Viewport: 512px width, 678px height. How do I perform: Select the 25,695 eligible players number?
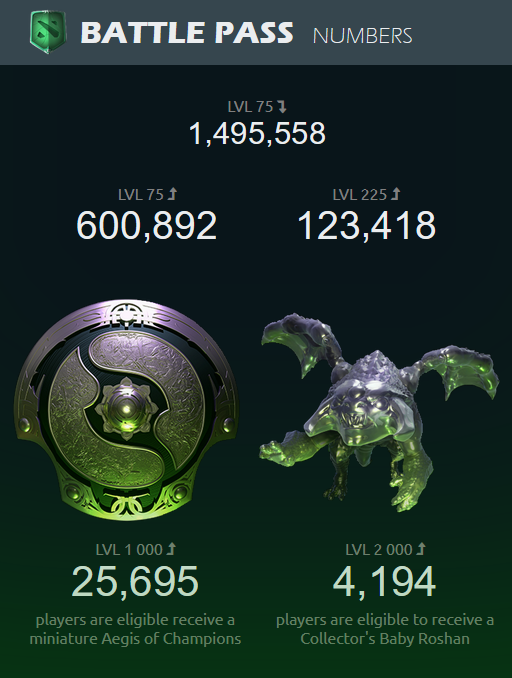point(135,582)
